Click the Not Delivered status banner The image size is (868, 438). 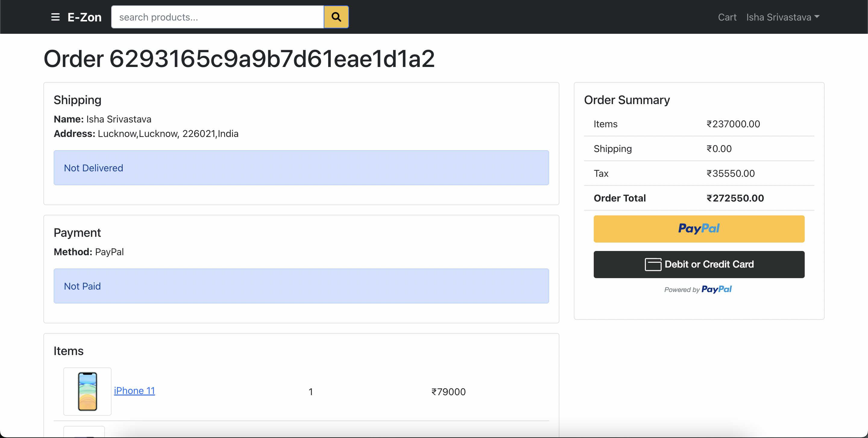(x=301, y=168)
